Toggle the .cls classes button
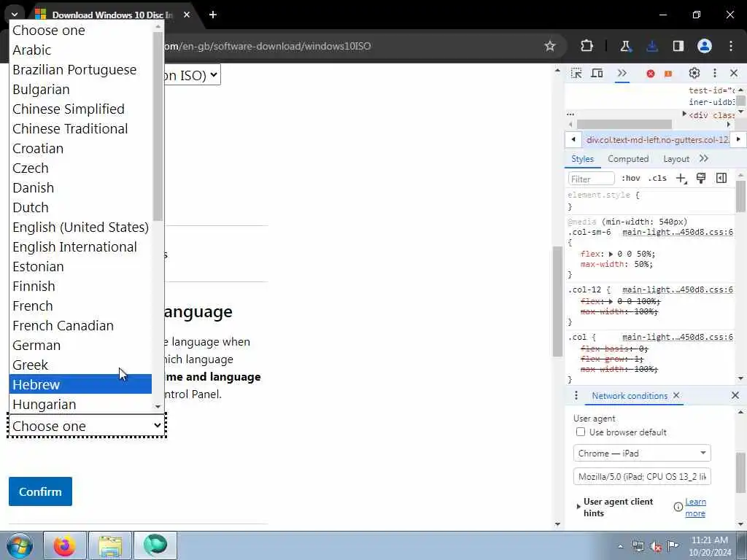This screenshot has height=560, width=747. point(657,178)
